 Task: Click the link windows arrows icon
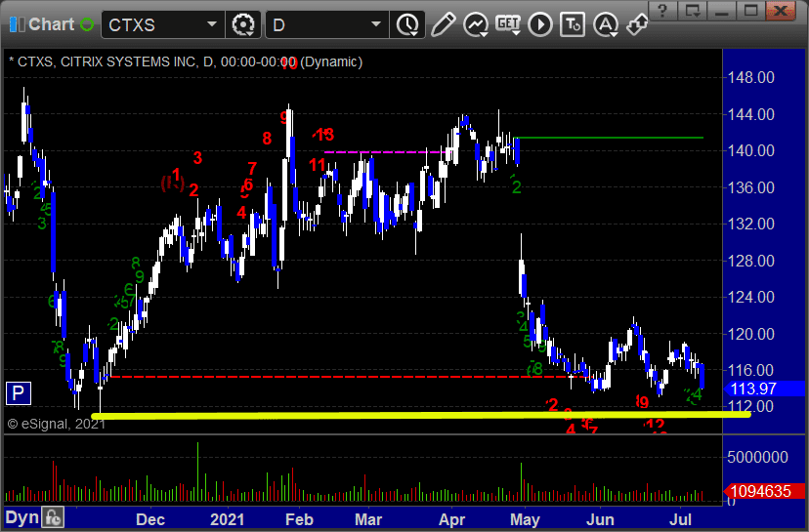637,24
